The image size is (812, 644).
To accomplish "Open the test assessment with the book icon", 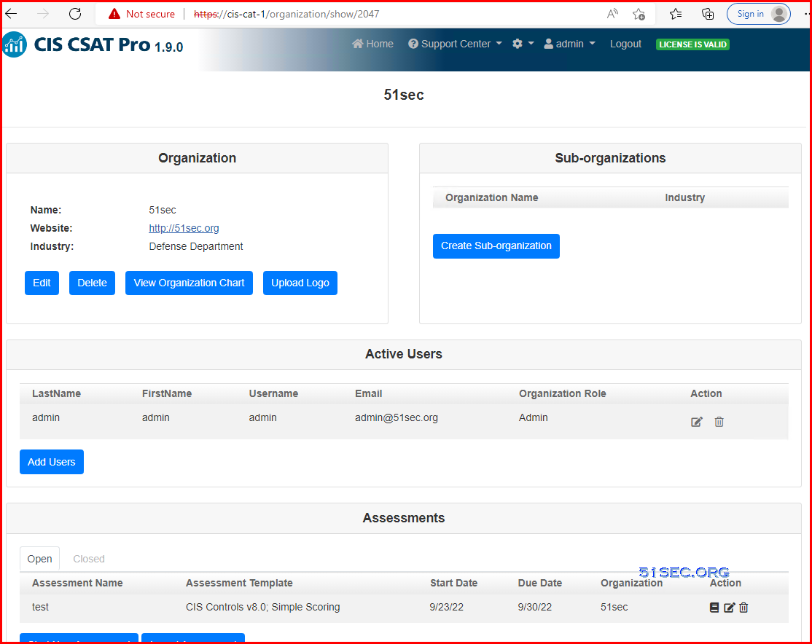I will [714, 608].
